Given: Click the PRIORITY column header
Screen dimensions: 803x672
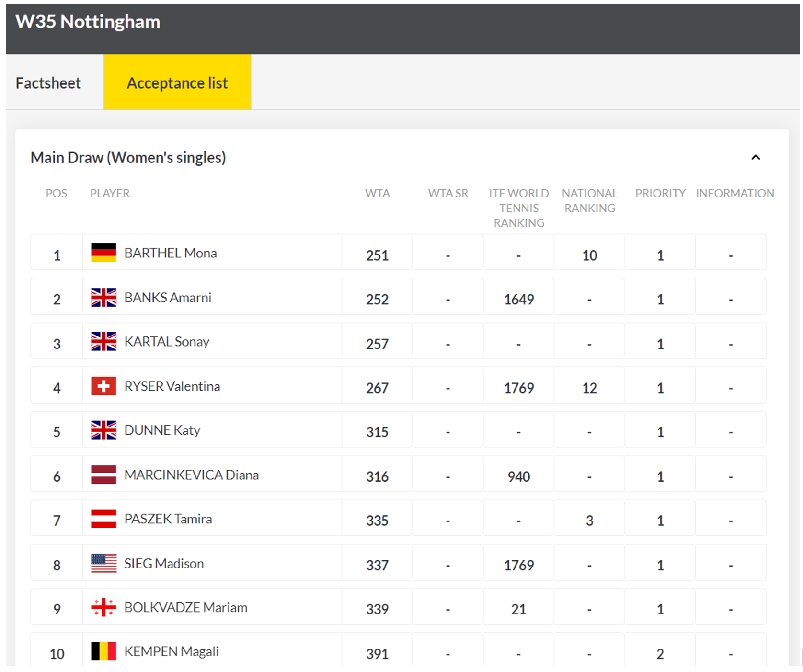Looking at the screenshot, I should coord(660,193).
